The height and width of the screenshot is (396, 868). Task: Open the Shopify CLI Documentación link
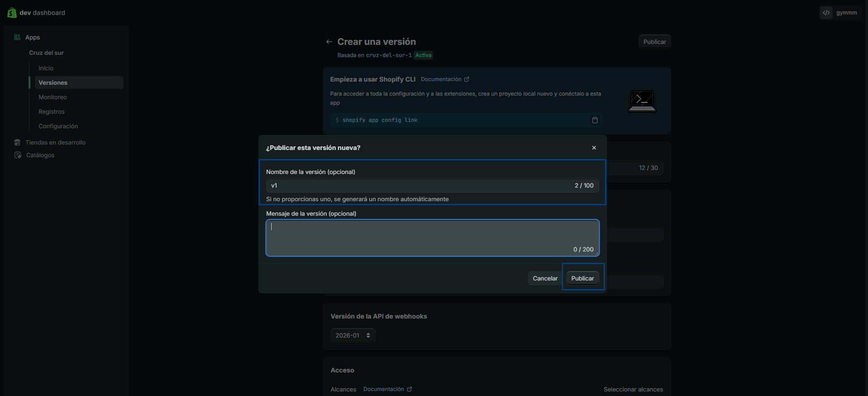[x=444, y=79]
